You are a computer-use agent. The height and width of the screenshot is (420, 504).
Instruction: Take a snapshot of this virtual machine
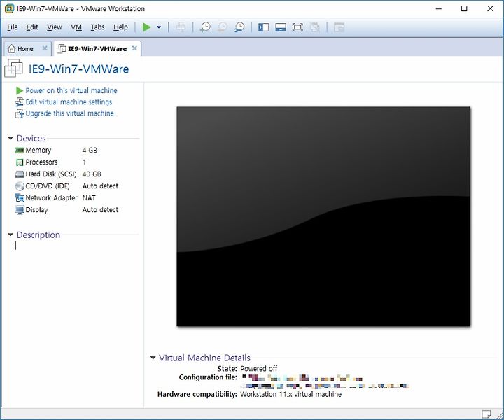205,27
